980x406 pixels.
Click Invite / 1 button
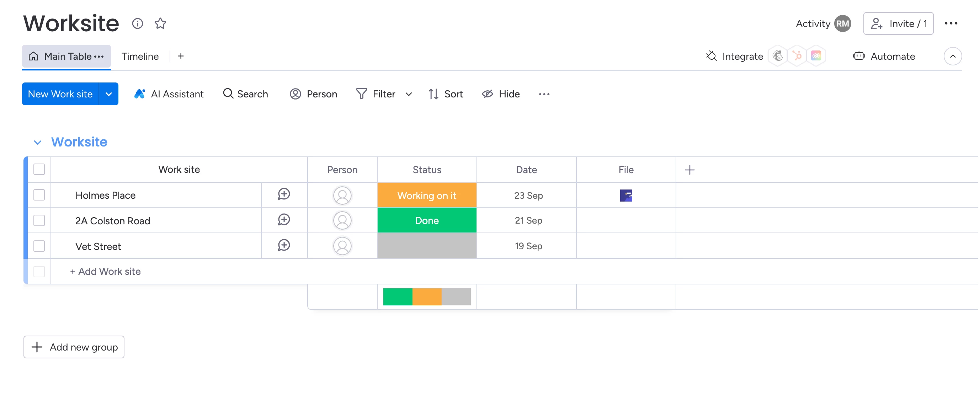click(x=898, y=23)
